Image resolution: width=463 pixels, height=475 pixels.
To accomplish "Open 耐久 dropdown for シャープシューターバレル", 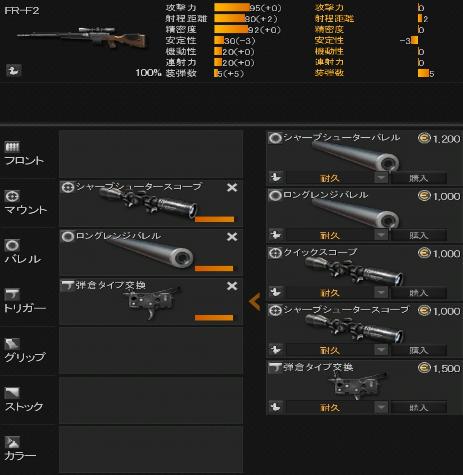I will pyautogui.click(x=381, y=178).
